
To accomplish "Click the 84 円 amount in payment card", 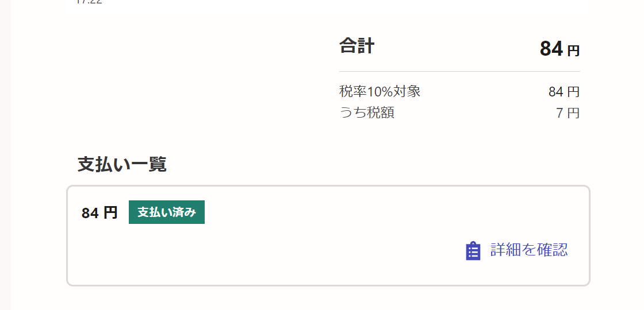I will pyautogui.click(x=99, y=213).
